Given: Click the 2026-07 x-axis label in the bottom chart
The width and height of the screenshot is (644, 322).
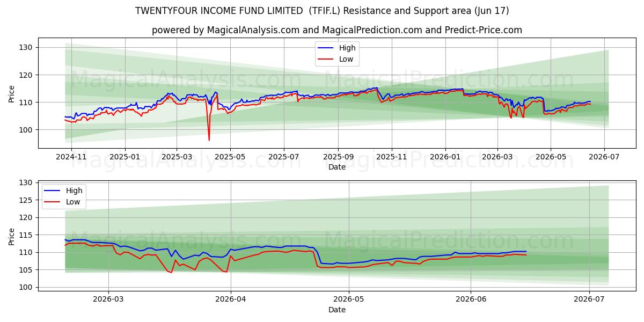Looking at the screenshot, I should [589, 300].
